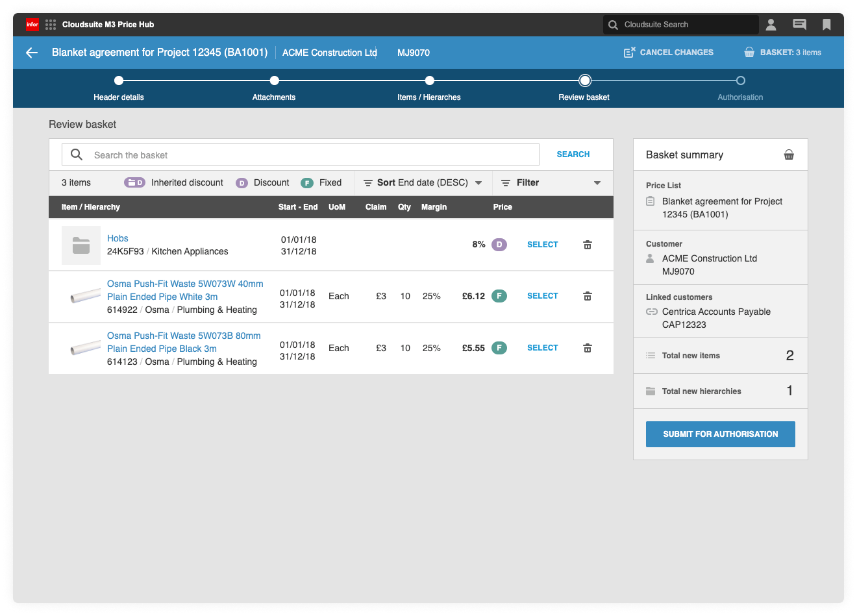Image resolution: width=857 pixels, height=616 pixels.
Task: Click the discount D badge on Hobs row
Action: (x=499, y=245)
